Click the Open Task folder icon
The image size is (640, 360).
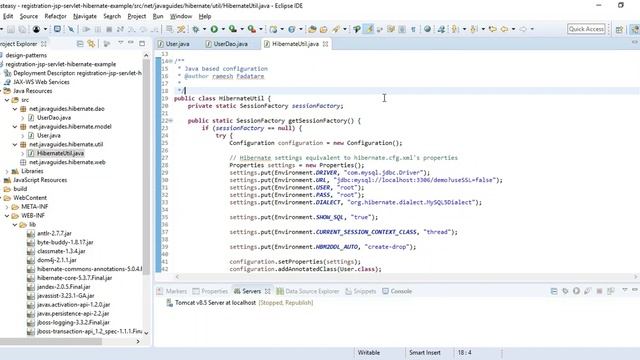coord(324,29)
